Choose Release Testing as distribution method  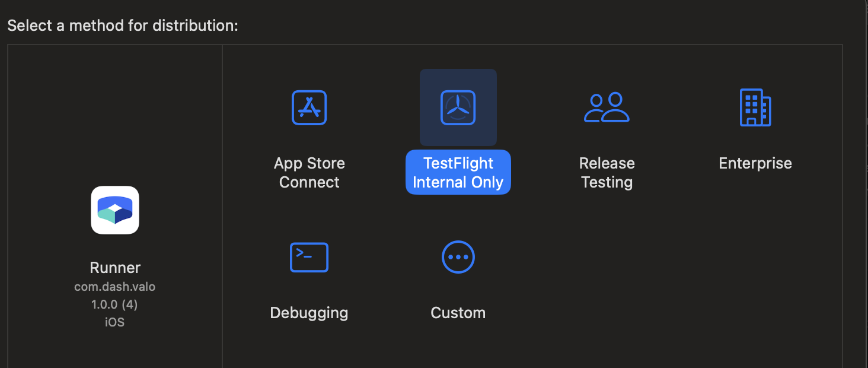point(607,172)
